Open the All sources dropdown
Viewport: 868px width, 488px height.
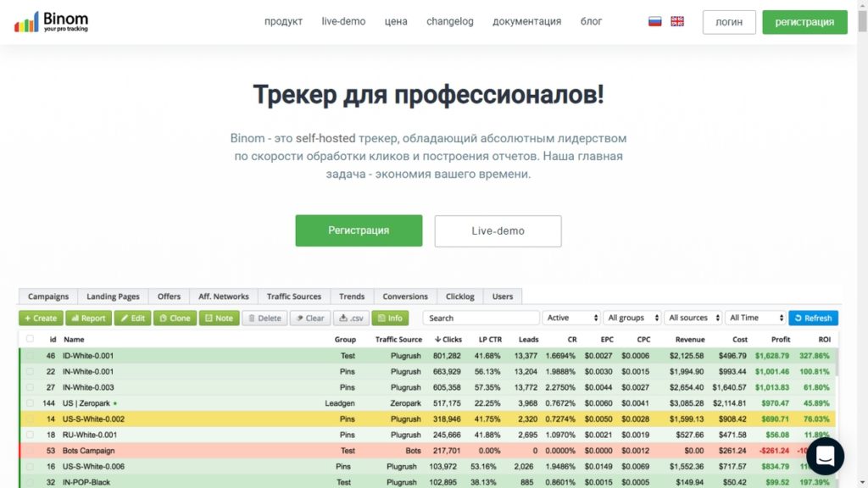[x=693, y=319]
